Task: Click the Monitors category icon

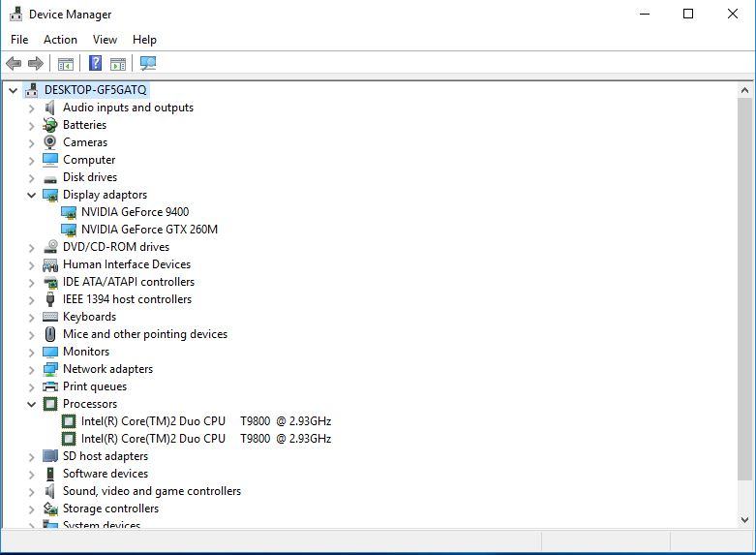Action: 50,352
